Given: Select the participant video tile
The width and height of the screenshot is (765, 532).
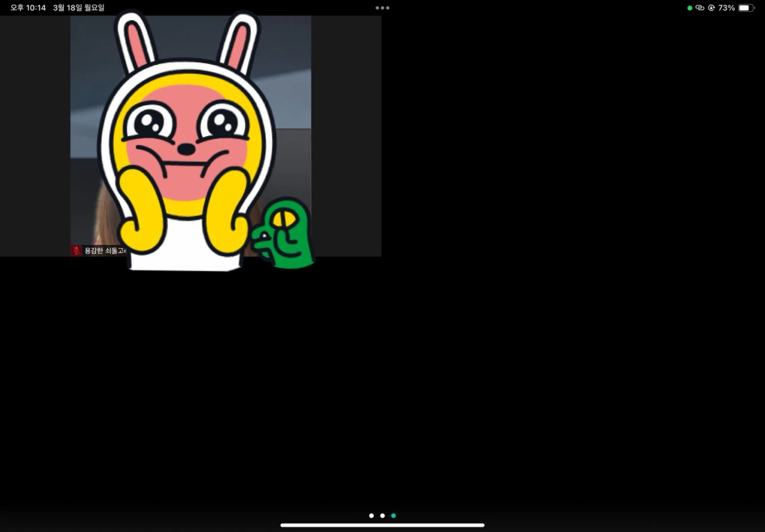Looking at the screenshot, I should [x=191, y=136].
